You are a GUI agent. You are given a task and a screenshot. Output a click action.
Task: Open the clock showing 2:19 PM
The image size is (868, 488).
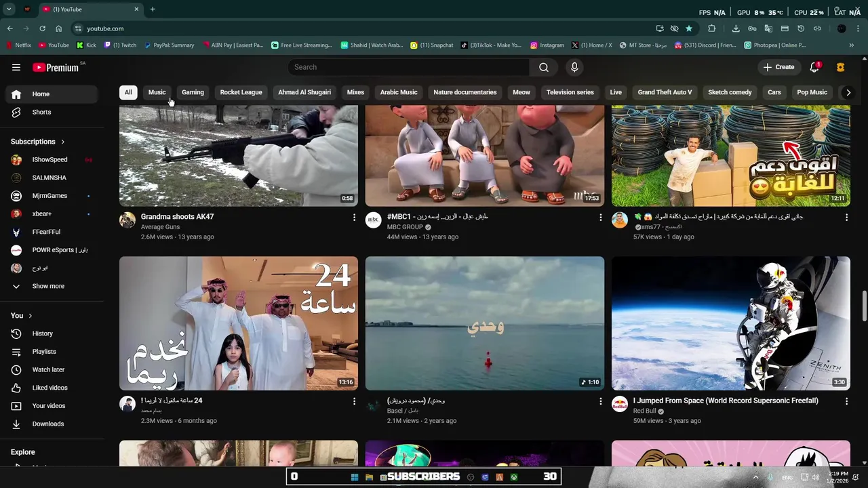pos(838,477)
